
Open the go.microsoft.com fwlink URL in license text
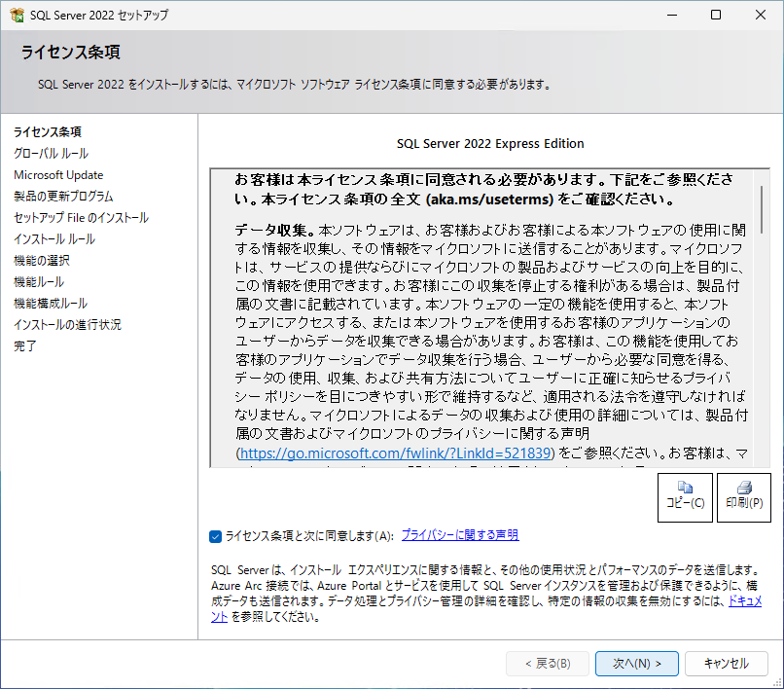coord(395,453)
